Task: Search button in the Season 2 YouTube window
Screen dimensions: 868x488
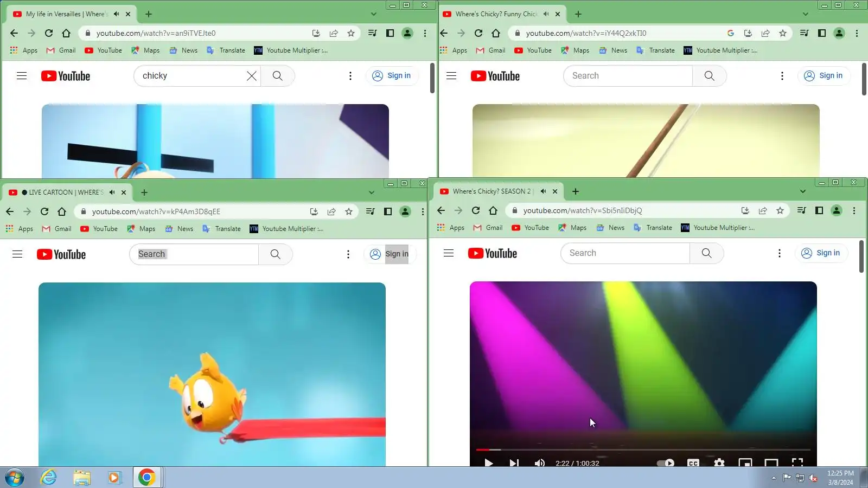Action: click(x=706, y=253)
